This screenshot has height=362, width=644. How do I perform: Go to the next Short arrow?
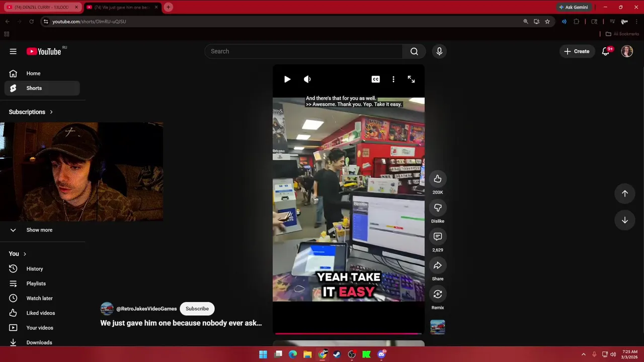click(625, 220)
